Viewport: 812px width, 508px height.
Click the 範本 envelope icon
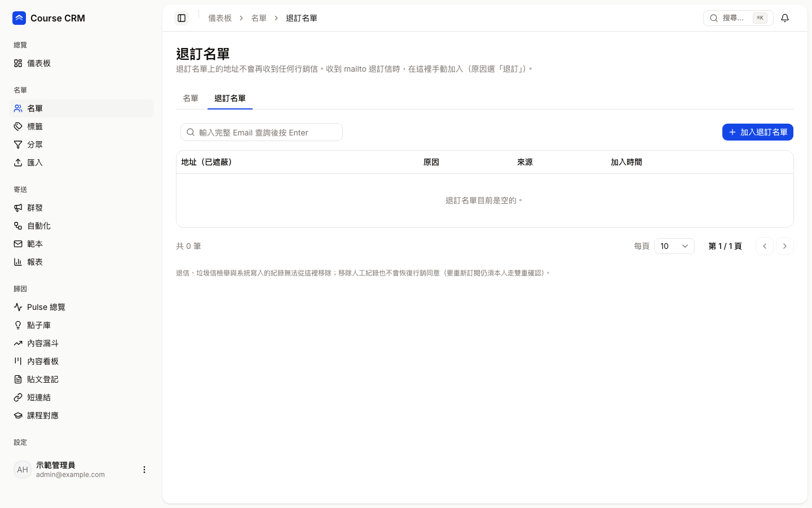pyautogui.click(x=18, y=244)
